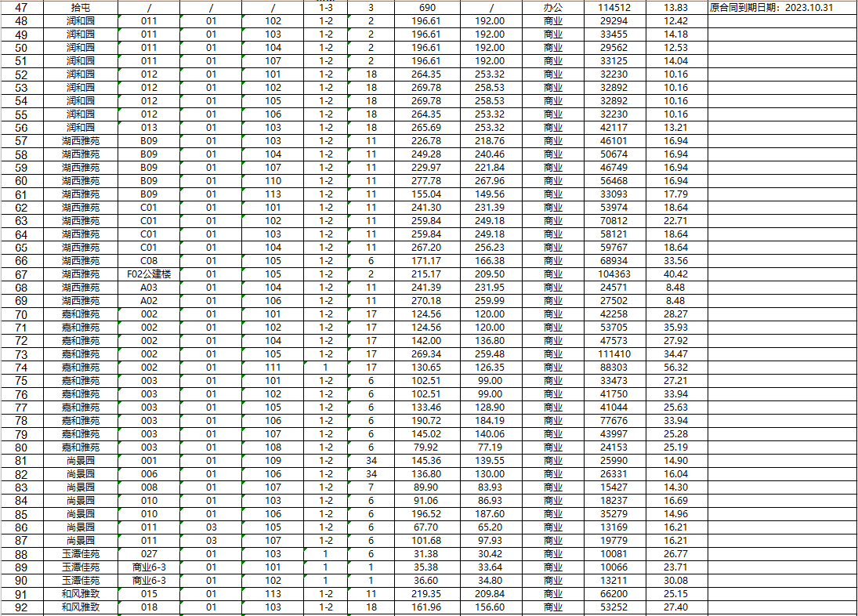Viewport: 858px width, 616px height.
Task: Click the cell with value 56.32
Action: (675, 368)
